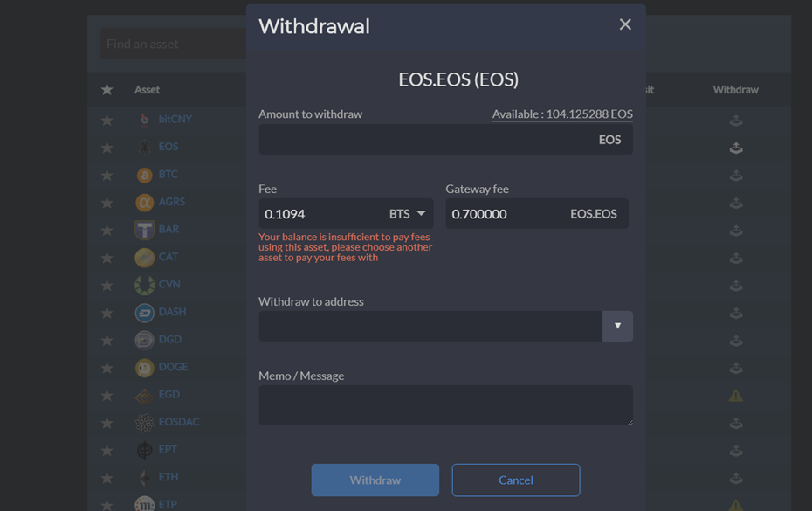Click the AGRS alpha coin icon
Image resolution: width=812 pixels, height=511 pixels.
[144, 203]
